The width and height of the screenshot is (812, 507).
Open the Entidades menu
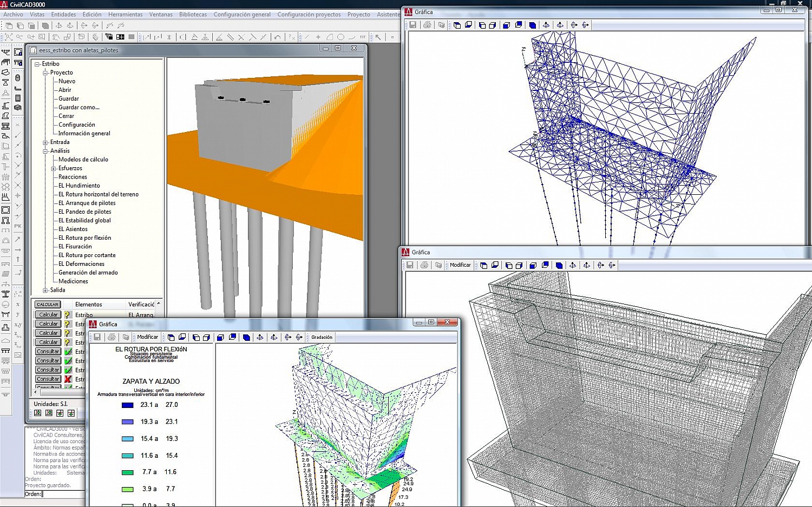(63, 15)
